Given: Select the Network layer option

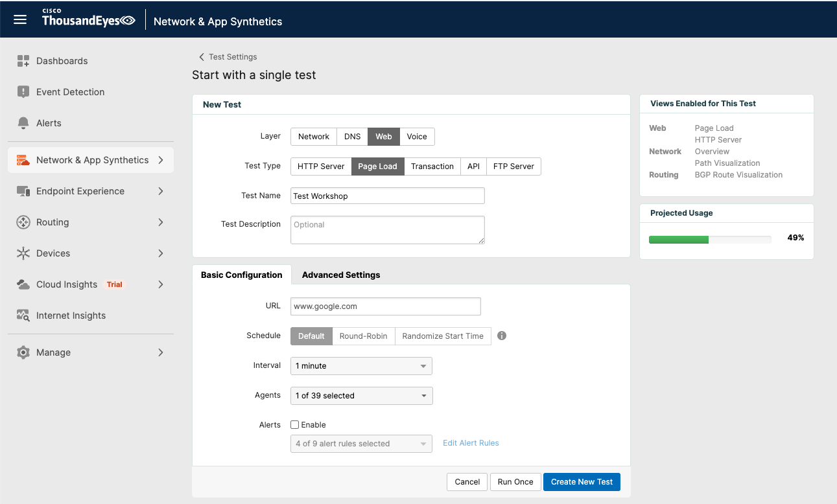Looking at the screenshot, I should (x=314, y=137).
